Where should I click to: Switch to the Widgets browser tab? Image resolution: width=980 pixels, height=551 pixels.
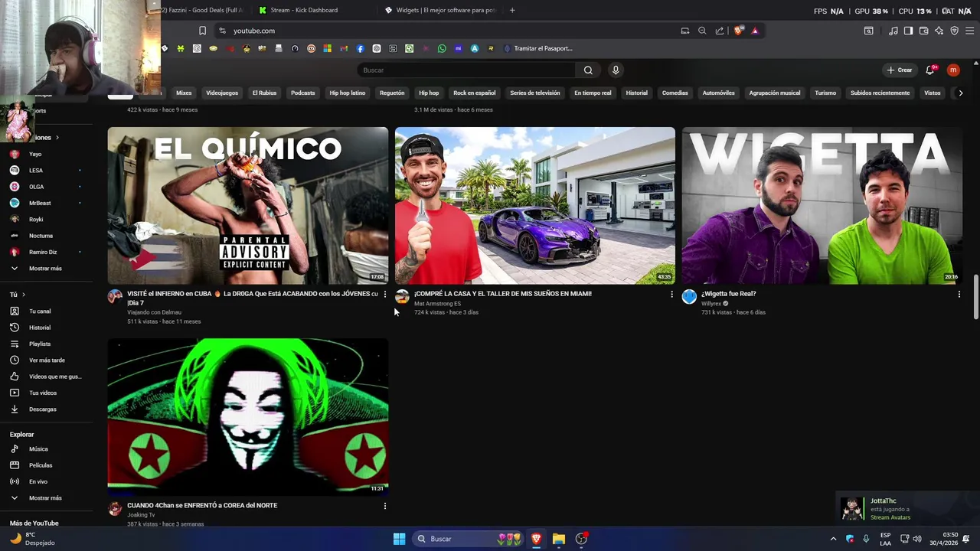(x=440, y=10)
